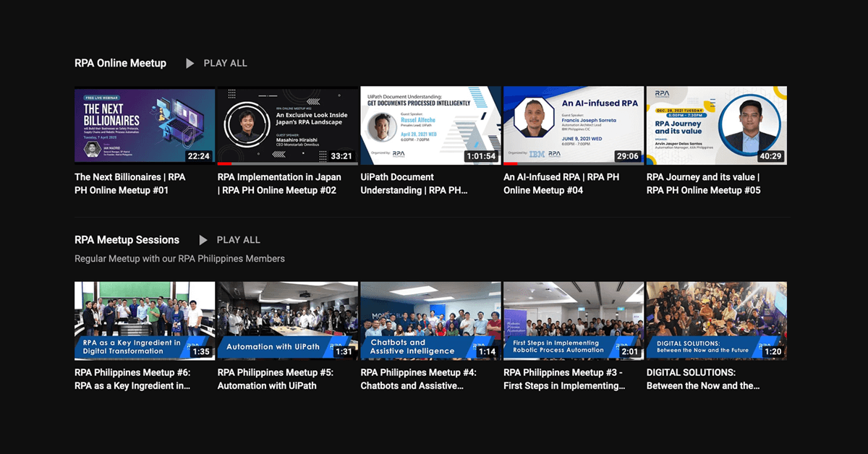
Task: Click the Regular Meetup with our RPA Philippines Members description
Action: pos(179,259)
